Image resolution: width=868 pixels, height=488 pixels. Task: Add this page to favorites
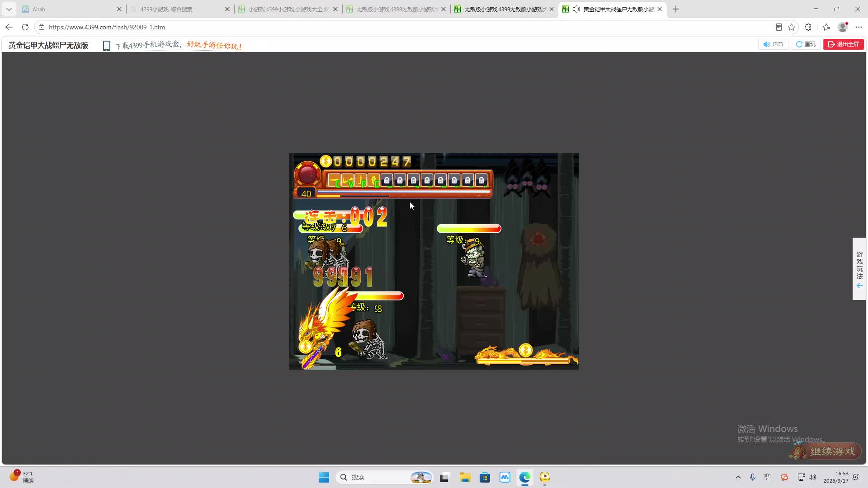(x=792, y=27)
